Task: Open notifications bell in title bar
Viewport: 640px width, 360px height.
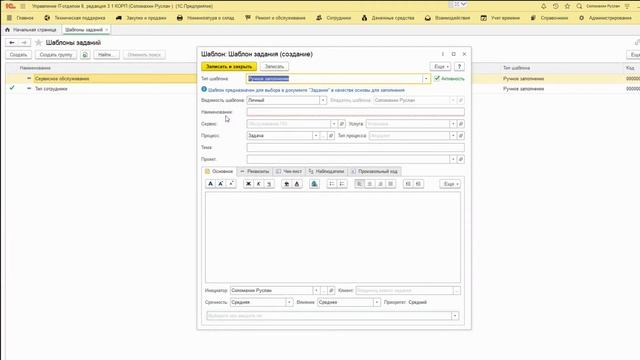Action: [x=544, y=6]
